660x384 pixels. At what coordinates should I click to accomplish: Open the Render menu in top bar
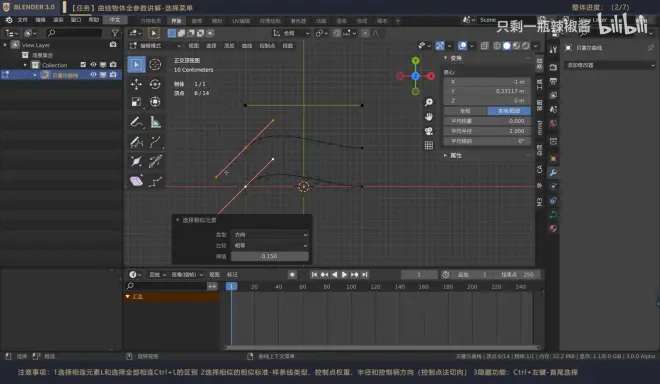58,20
